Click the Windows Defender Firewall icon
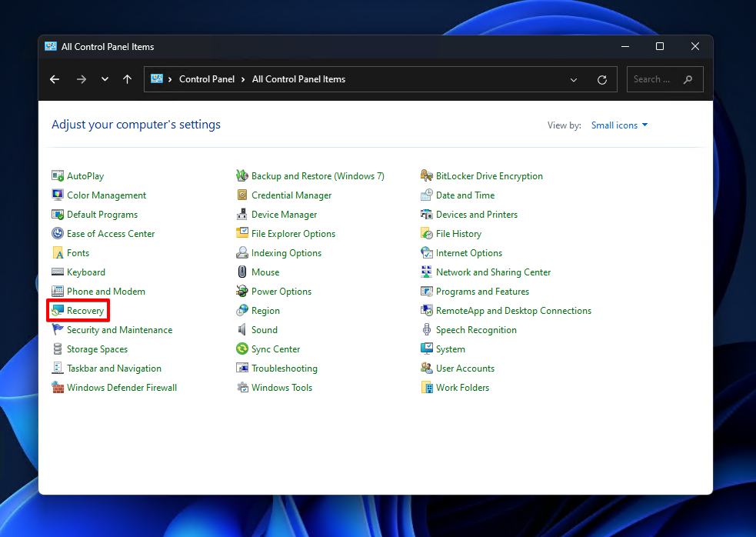Viewport: 756px width, 537px height. (58, 388)
